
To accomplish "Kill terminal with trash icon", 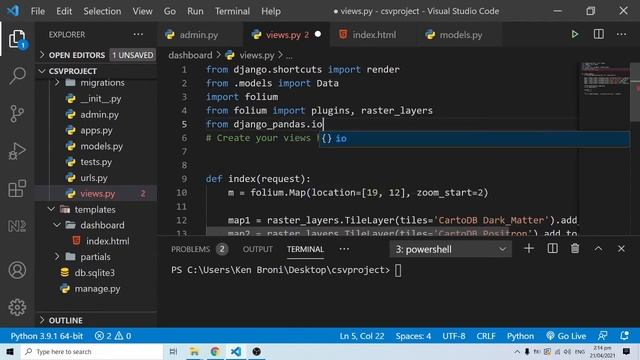I will [x=575, y=249].
